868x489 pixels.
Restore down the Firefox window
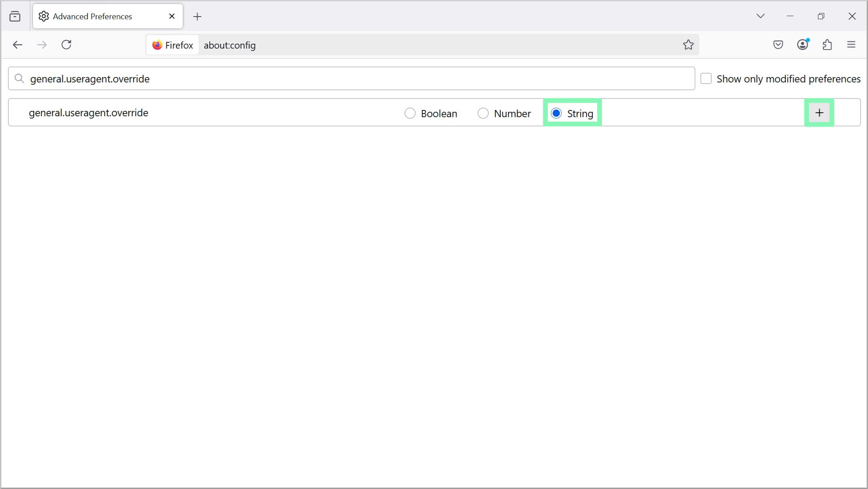pyautogui.click(x=821, y=16)
